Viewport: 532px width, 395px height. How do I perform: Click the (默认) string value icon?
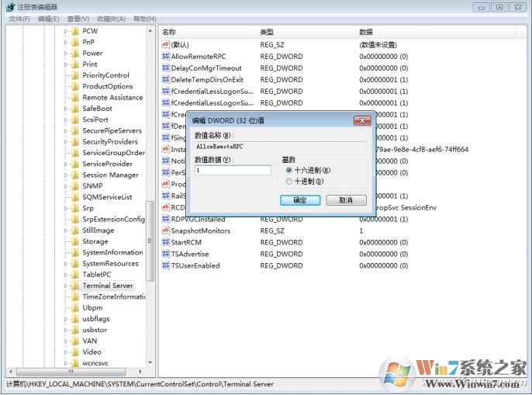coord(166,44)
